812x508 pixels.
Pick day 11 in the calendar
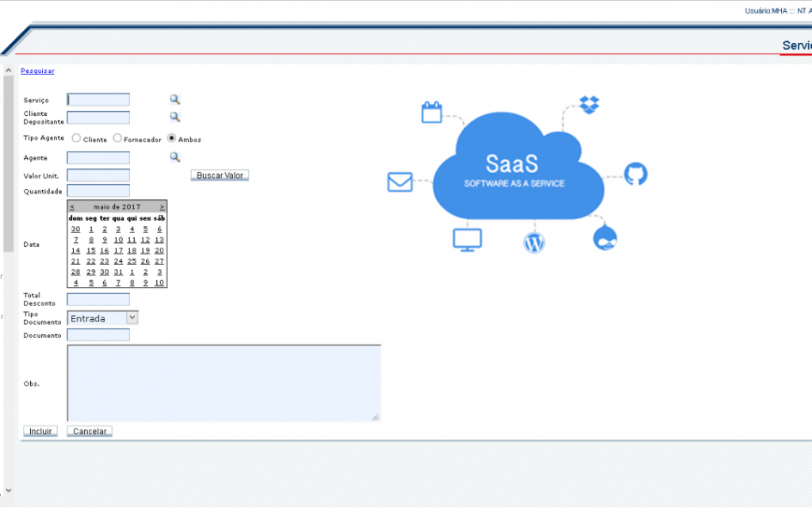tap(132, 240)
